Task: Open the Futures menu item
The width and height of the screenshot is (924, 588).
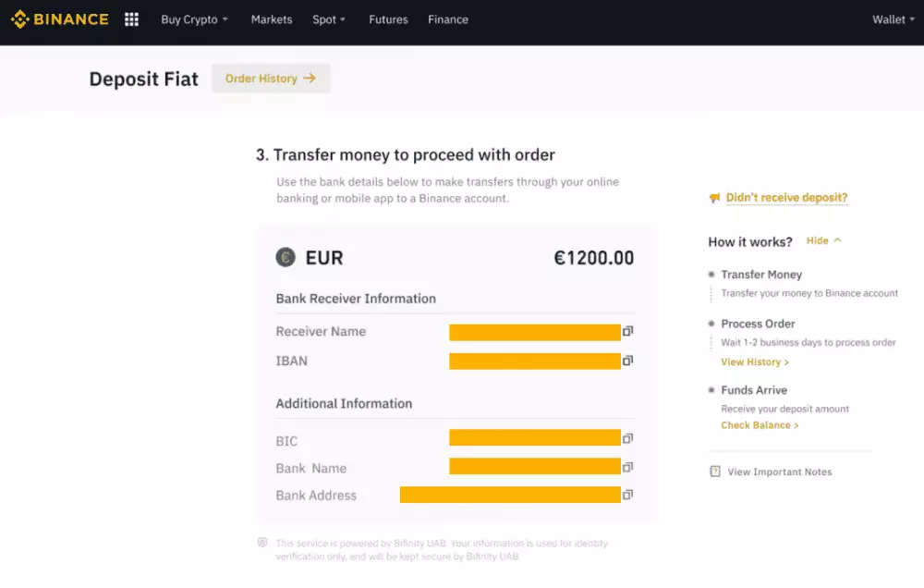Action: pyautogui.click(x=388, y=19)
